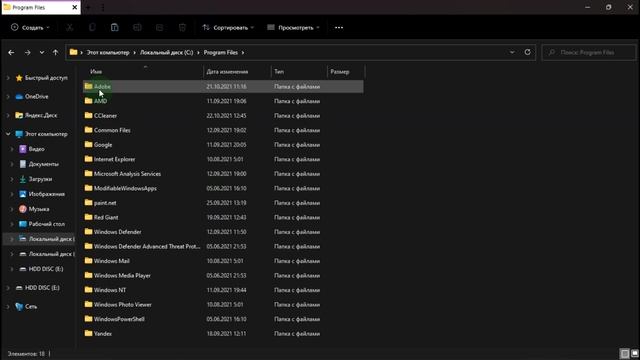Sort by Тип column header

pos(279,71)
